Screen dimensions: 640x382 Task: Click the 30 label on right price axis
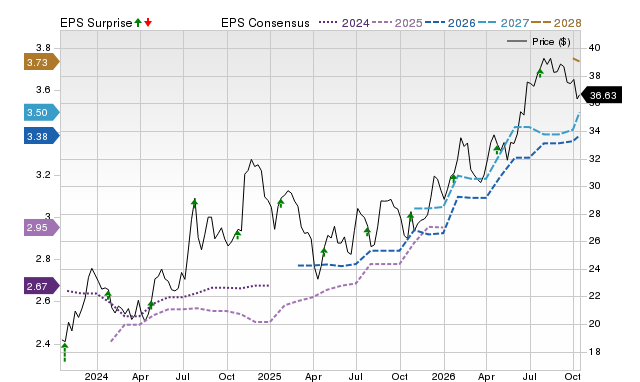click(x=594, y=186)
